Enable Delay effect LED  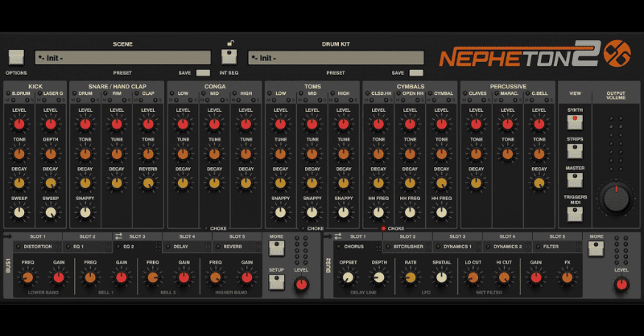click(167, 247)
